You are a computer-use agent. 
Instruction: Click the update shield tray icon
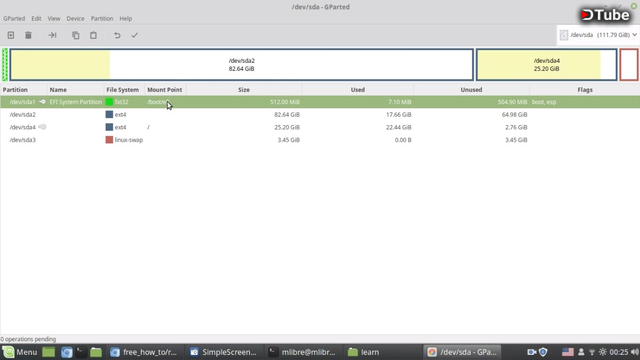543,352
